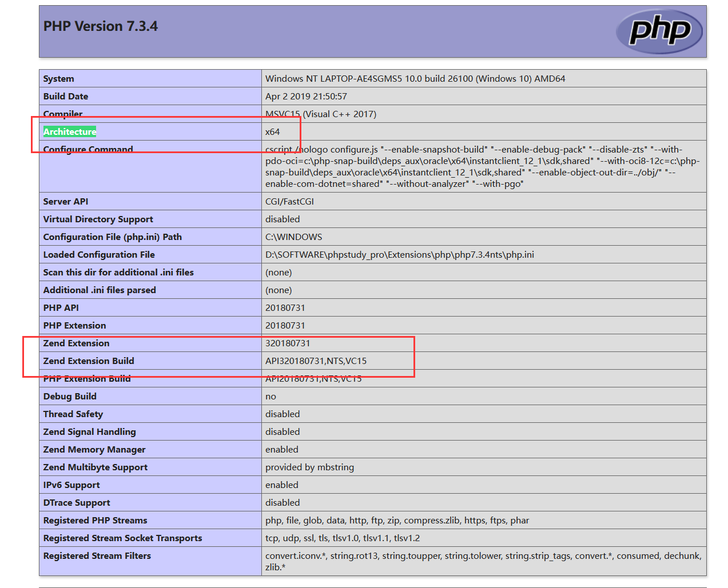This screenshot has height=588, width=728.
Task: Select Zend Memory Manager 'enabled' value
Action: point(282,450)
